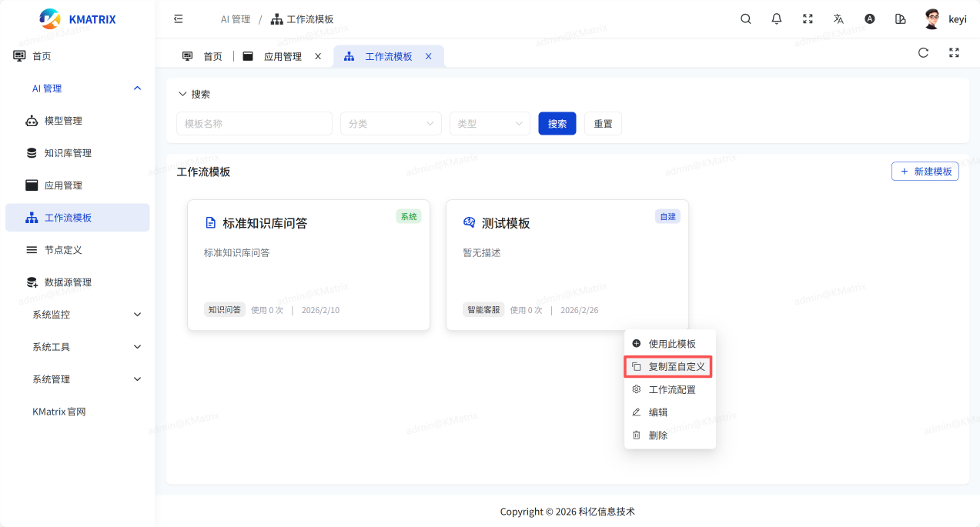
Task: Select 复制至自定义 in context menu
Action: 668,367
